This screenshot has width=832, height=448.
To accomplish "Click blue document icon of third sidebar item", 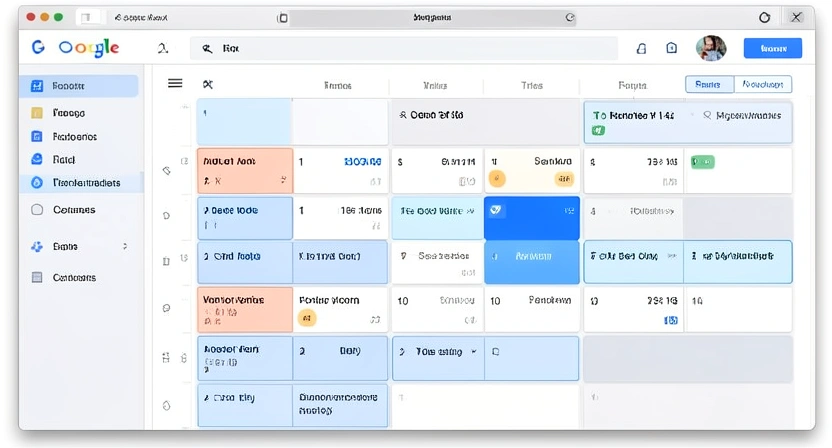I will tap(37, 136).
